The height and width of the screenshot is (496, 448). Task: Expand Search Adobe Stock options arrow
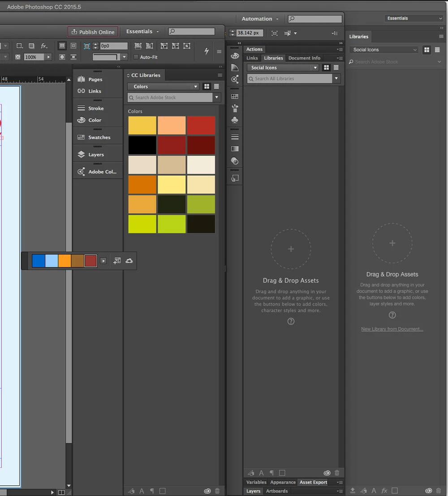tap(217, 97)
